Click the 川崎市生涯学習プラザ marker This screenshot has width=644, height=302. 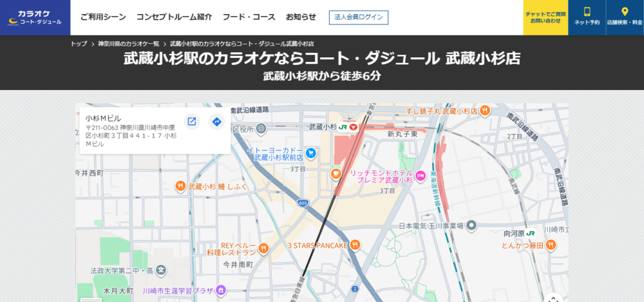221,291
